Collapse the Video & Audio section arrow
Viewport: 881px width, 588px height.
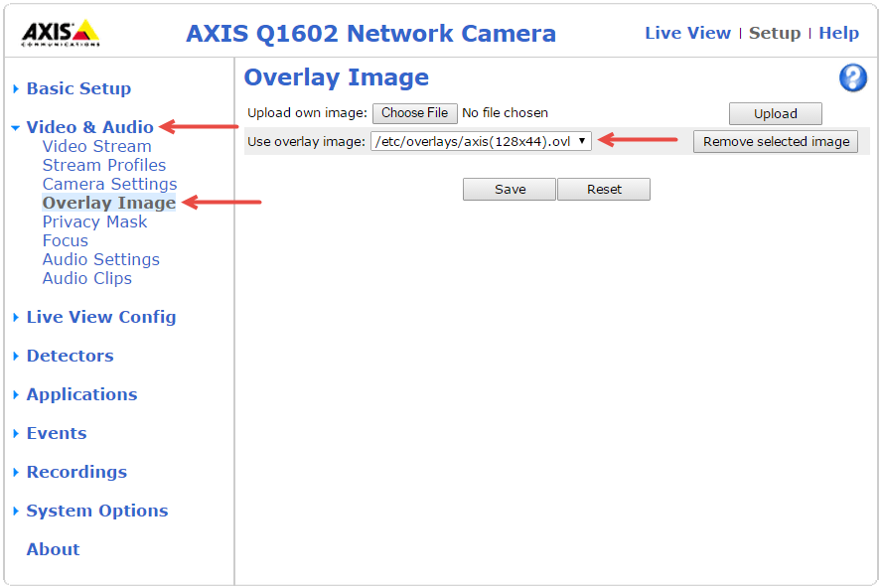tap(16, 128)
